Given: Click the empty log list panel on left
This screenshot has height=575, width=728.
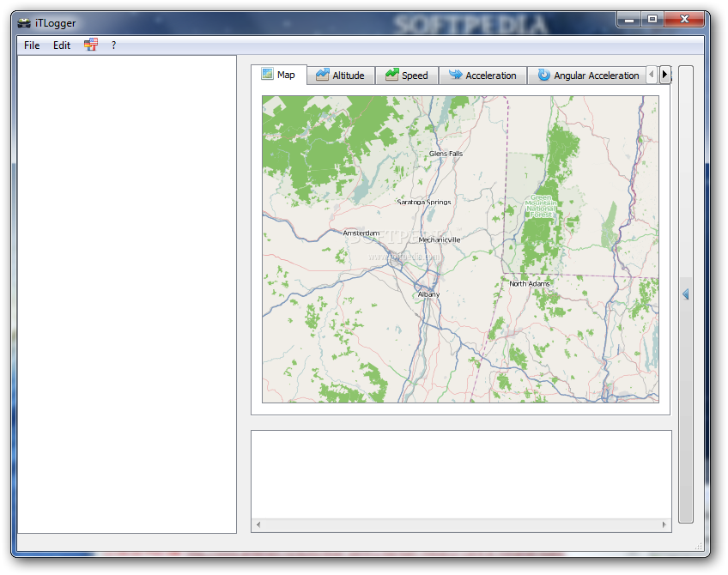Looking at the screenshot, I should 127,294.
